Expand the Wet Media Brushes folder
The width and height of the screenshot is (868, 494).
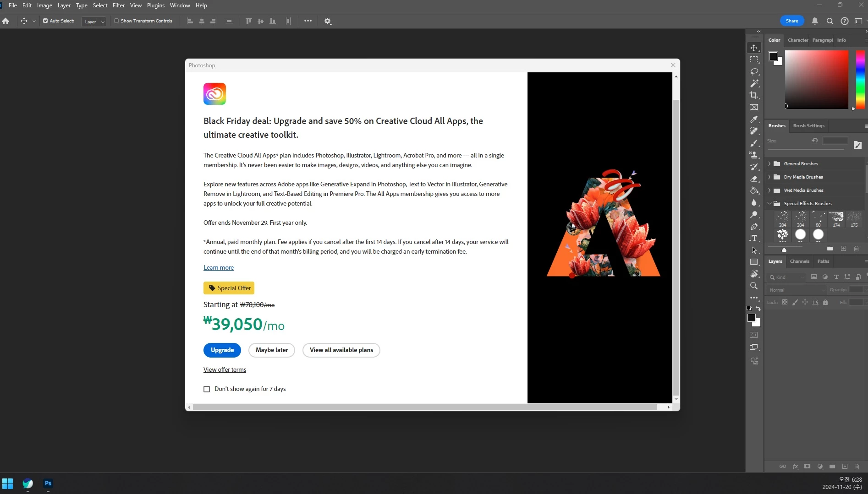769,190
